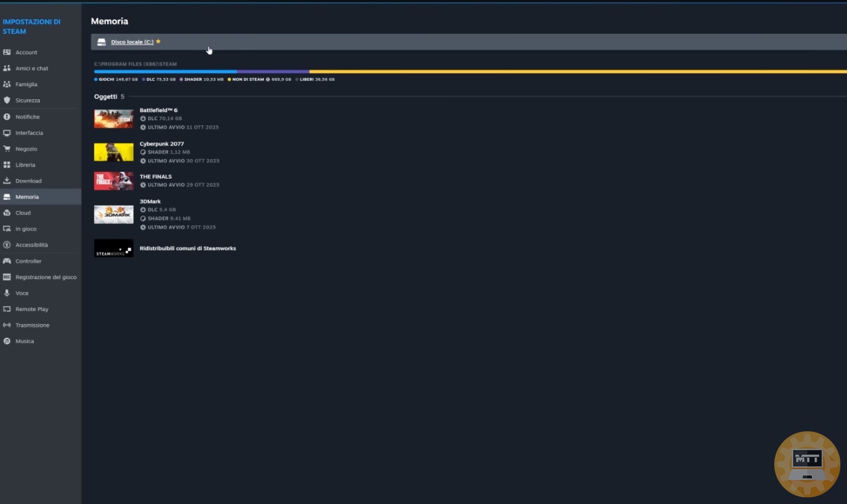Go to Registrazione del gioco settings
This screenshot has height=504, width=847.
pos(46,277)
